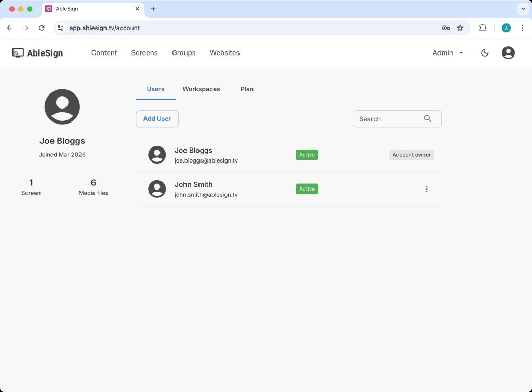Open the Groups navigation link
The height and width of the screenshot is (392, 532).
pos(183,52)
